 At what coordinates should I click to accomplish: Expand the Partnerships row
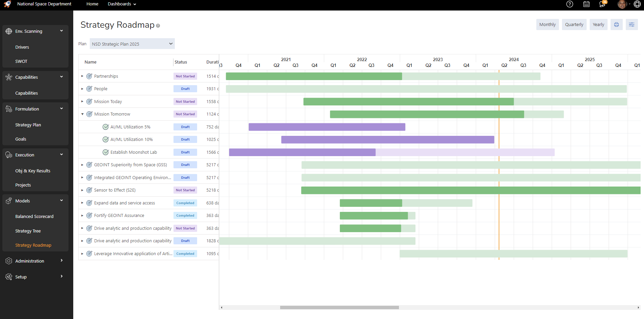(x=82, y=76)
